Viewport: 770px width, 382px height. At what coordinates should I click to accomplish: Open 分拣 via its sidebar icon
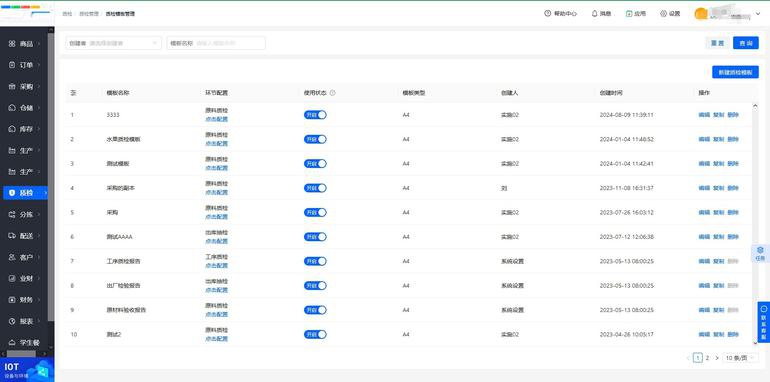point(12,215)
